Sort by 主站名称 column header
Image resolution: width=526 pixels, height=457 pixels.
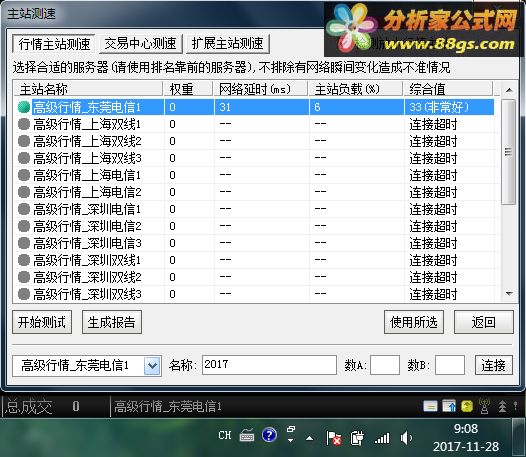pyautogui.click(x=89, y=89)
